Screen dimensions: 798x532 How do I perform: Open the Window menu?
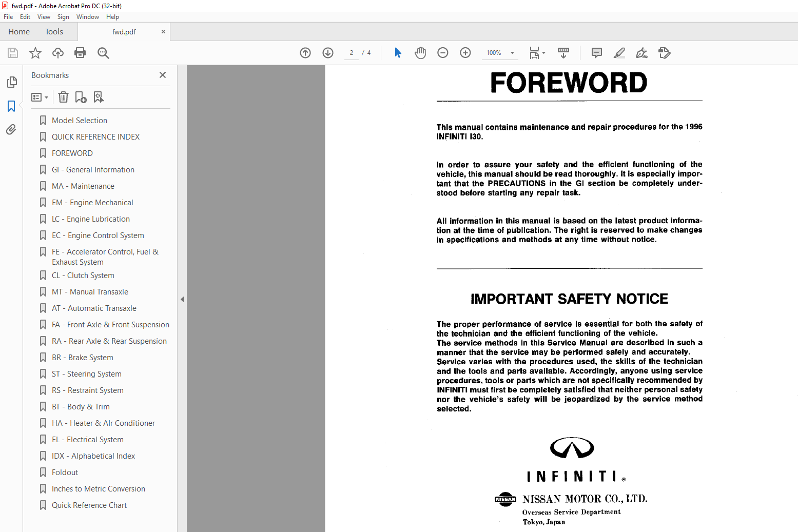(88, 17)
